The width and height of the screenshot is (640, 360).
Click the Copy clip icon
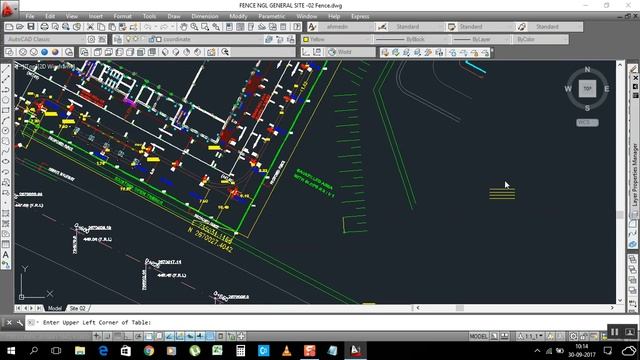[101, 27]
